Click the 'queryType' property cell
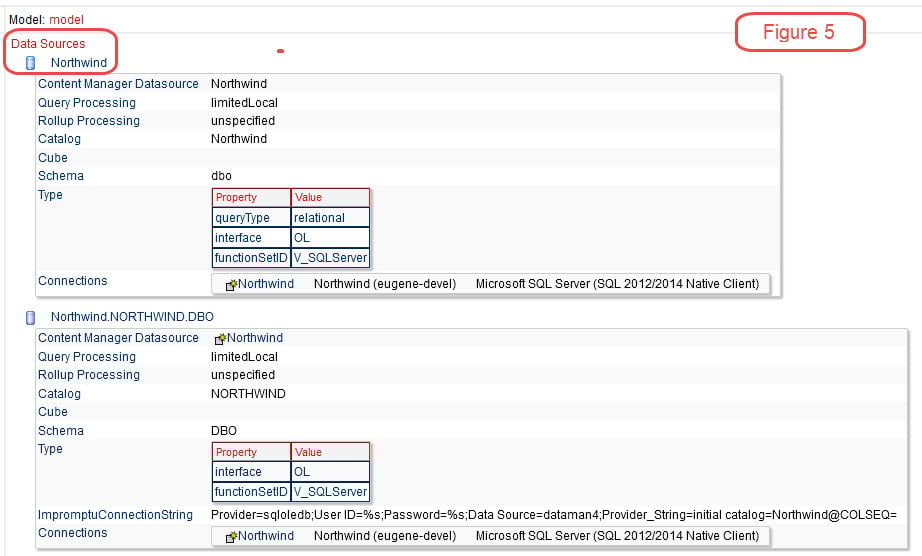The width and height of the screenshot is (922, 556). pyautogui.click(x=252, y=217)
